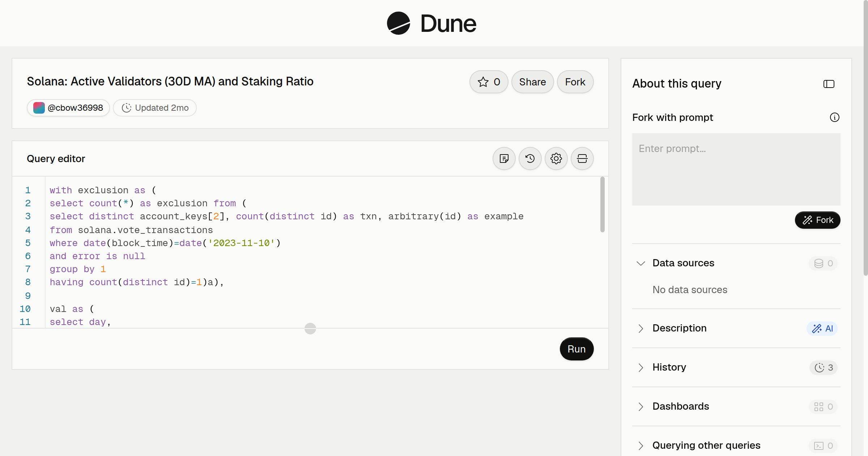Screen dimensions: 868x456
Task: Click the Updated 2mo clock icon
Action: [x=126, y=108]
